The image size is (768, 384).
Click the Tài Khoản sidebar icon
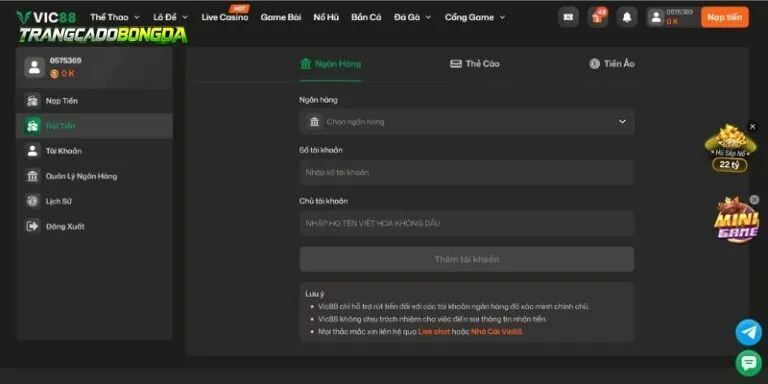click(x=33, y=151)
